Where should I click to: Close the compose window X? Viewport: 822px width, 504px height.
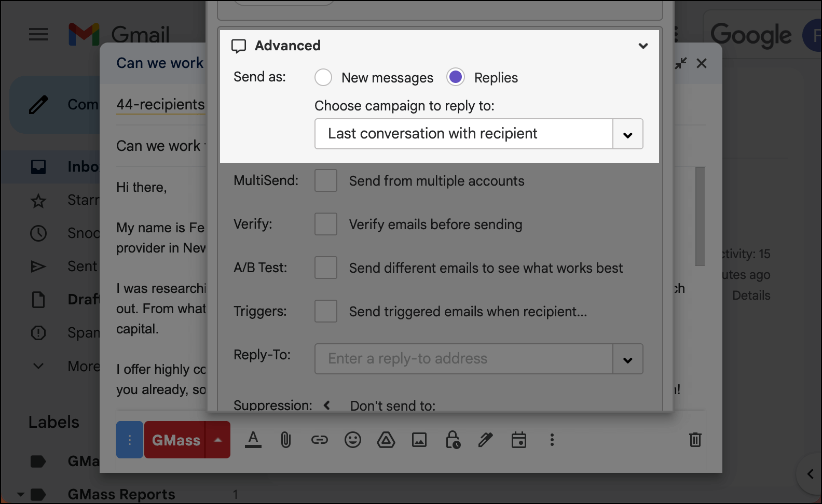(702, 63)
